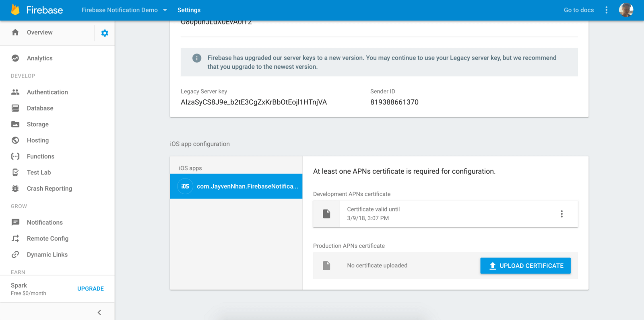The height and width of the screenshot is (320, 644).
Task: Click the Hosting globe icon
Action: point(15,140)
